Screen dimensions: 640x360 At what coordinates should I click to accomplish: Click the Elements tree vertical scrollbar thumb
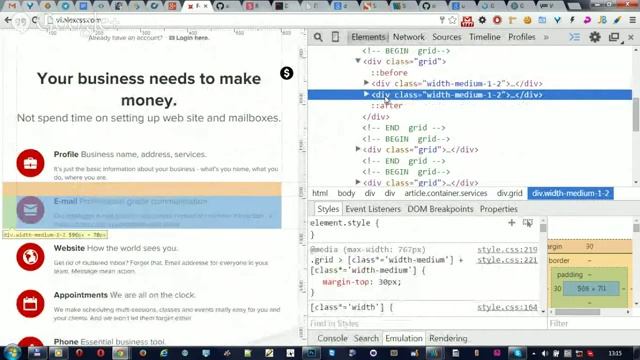click(x=636, y=115)
